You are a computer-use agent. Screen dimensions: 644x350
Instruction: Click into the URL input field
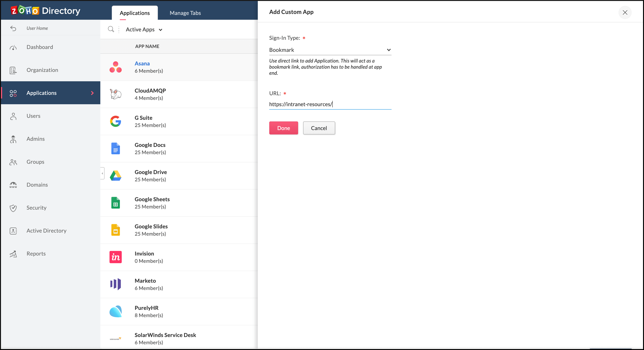tap(330, 104)
